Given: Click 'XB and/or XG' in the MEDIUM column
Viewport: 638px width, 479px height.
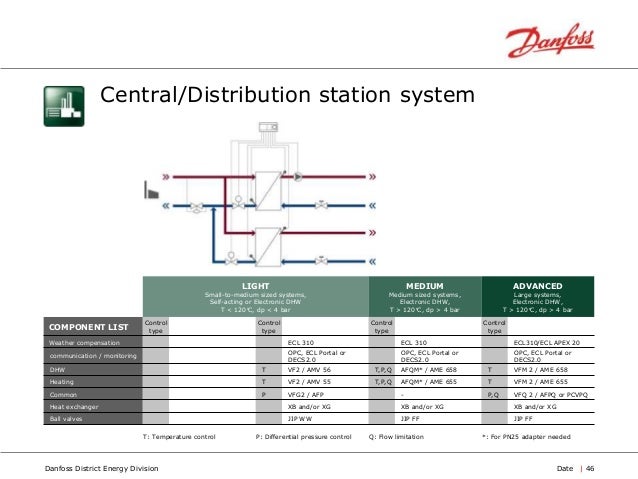Looking at the screenshot, I should [x=422, y=407].
